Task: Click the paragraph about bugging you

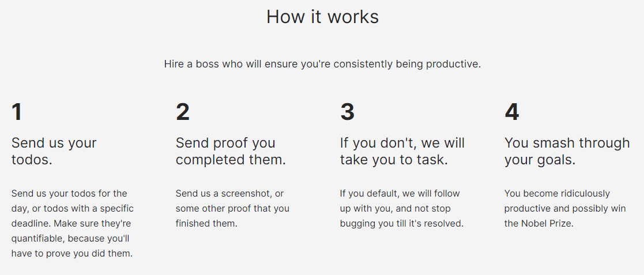Action: coord(402,209)
